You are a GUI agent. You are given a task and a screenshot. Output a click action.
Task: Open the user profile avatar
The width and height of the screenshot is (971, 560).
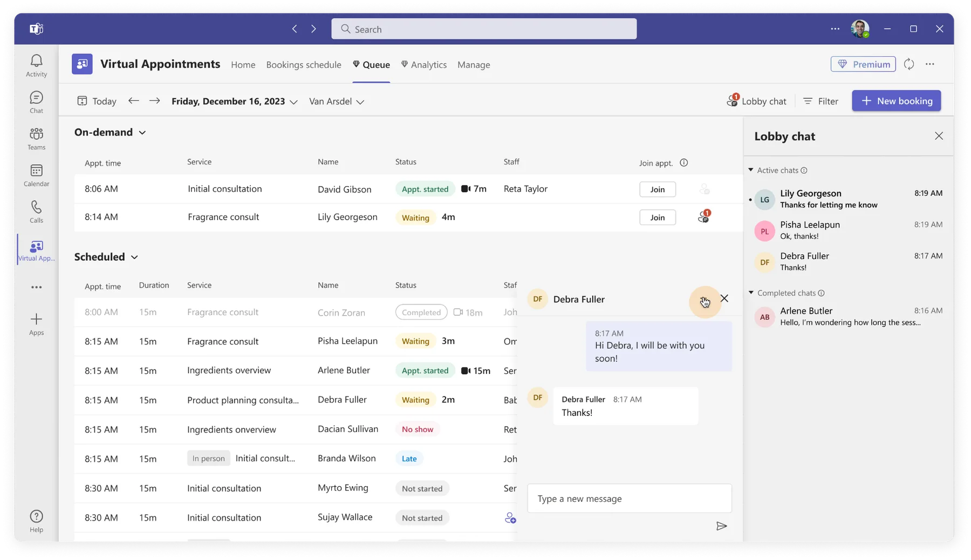coord(860,29)
